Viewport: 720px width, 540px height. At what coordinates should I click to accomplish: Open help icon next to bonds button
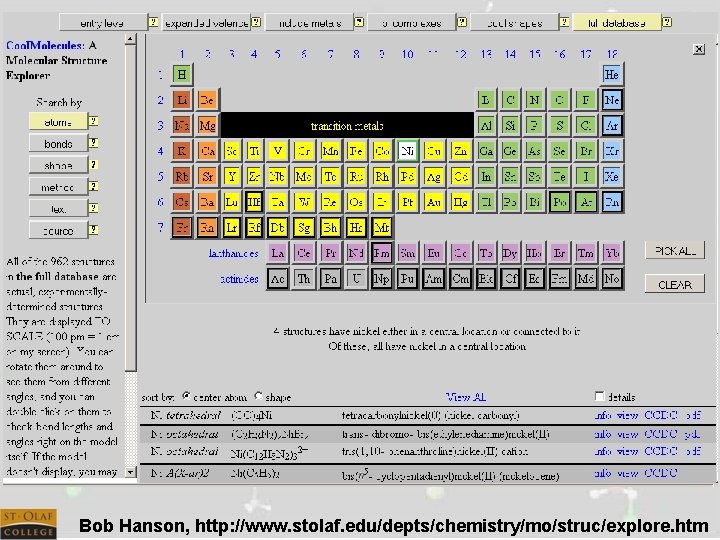coord(93,143)
